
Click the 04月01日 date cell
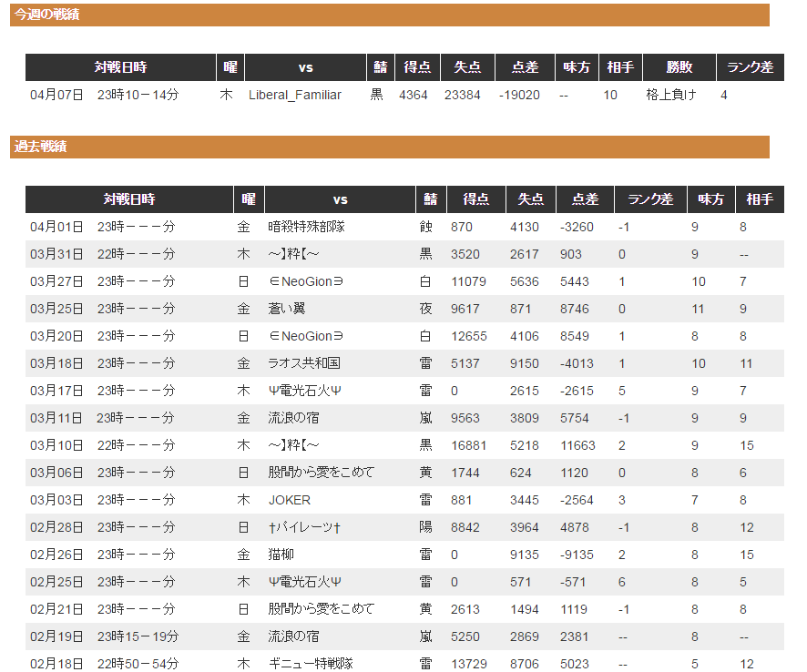103,227
